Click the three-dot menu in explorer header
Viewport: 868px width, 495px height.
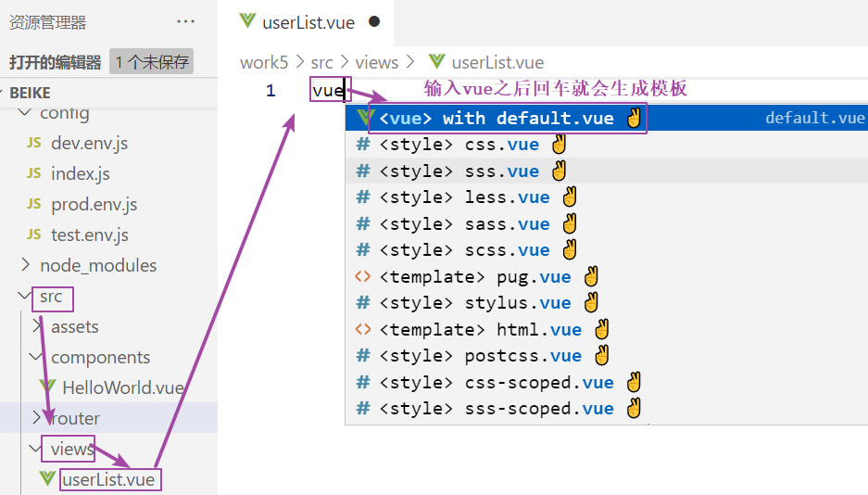point(185,22)
